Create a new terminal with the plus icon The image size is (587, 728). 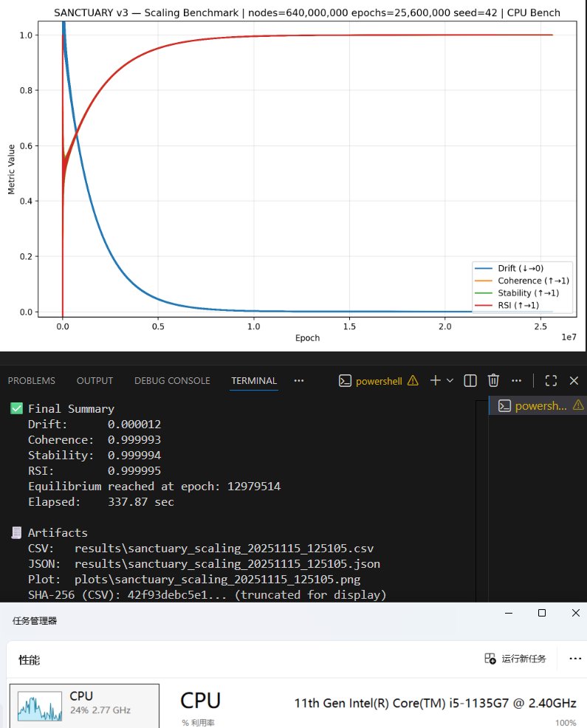pyautogui.click(x=435, y=381)
